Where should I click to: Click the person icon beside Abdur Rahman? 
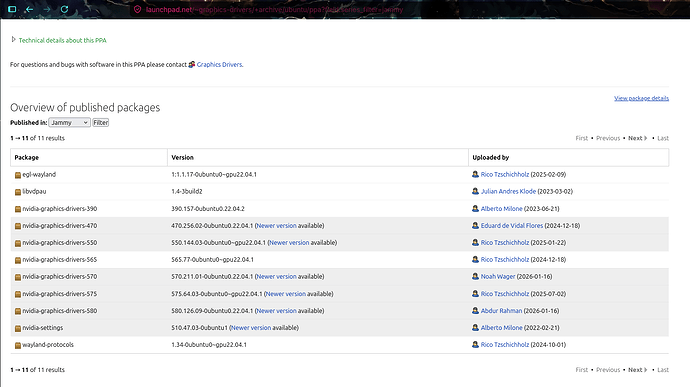click(475, 310)
